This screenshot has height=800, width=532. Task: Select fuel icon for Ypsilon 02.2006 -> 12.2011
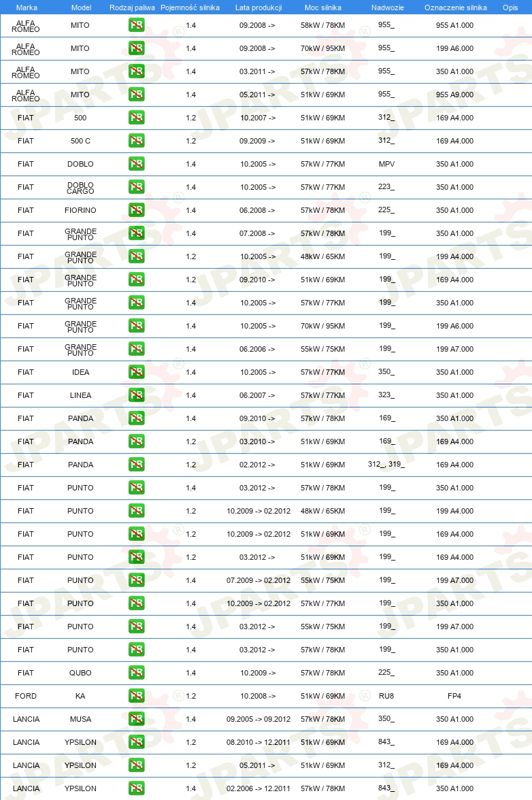pos(136,788)
